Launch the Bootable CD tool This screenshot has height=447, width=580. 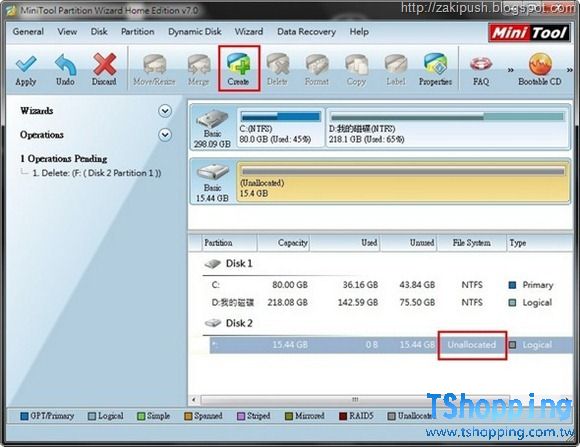[540, 70]
